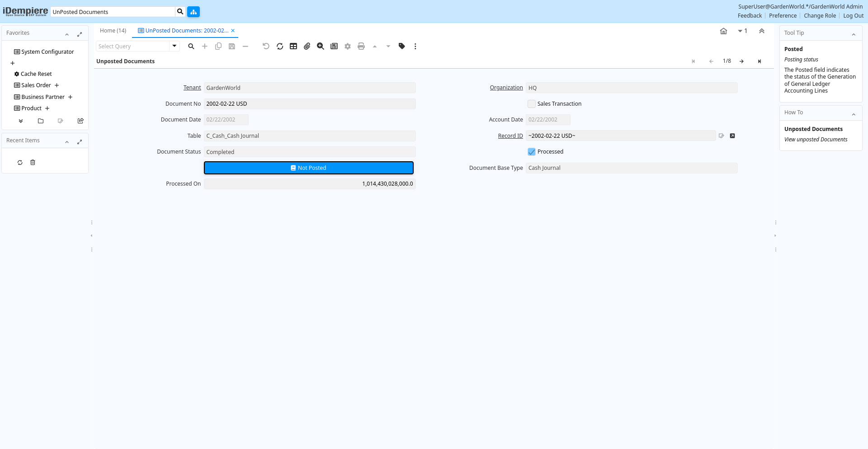Collapse the Tool Tip panel

(x=854, y=34)
